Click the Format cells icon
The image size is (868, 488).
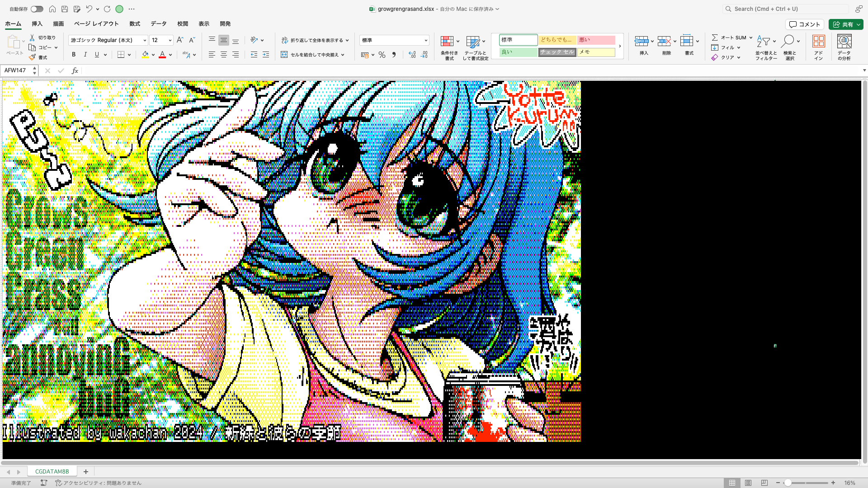(x=686, y=41)
